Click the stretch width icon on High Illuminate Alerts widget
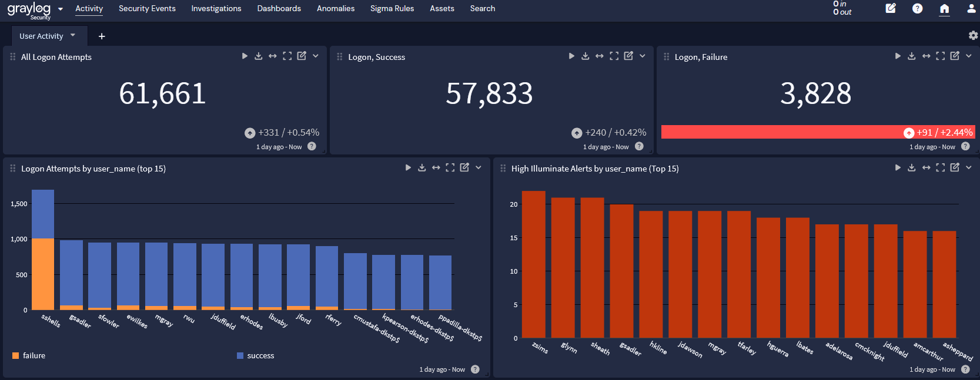 [926, 167]
